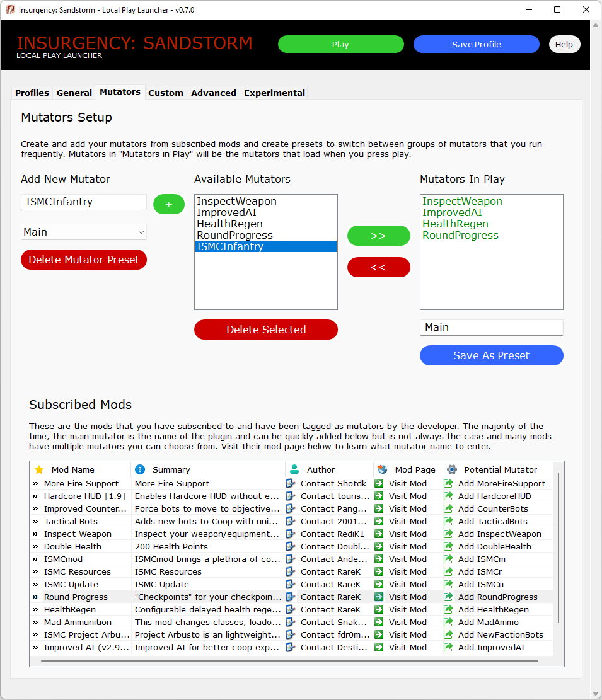The image size is (602, 700).
Task: Click the Visit Mod icon in Double Health row
Action: (379, 546)
